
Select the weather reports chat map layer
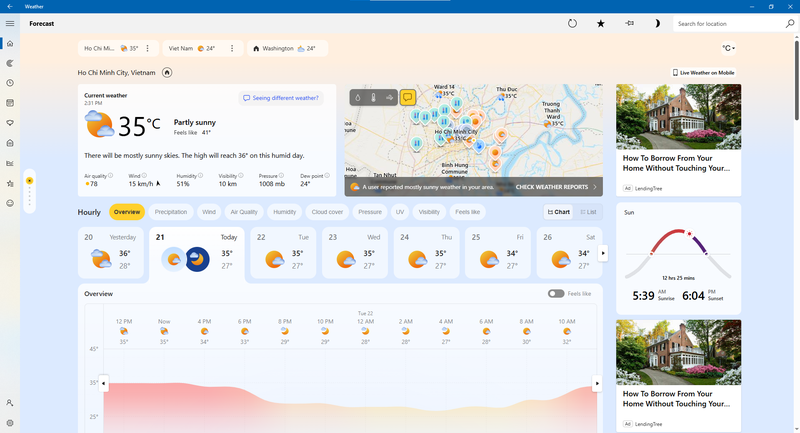click(407, 97)
